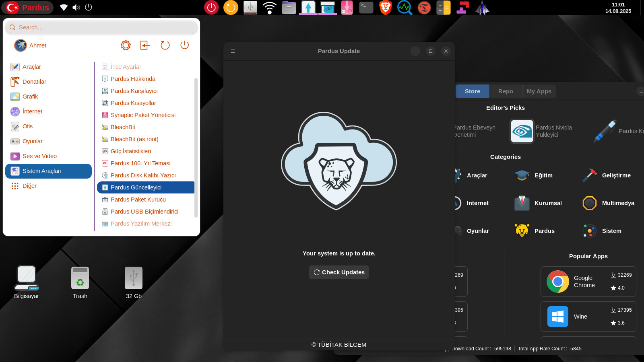Image resolution: width=644 pixels, height=362 pixels.
Task: Open the Pardus menu button
Action: [x=27, y=7]
